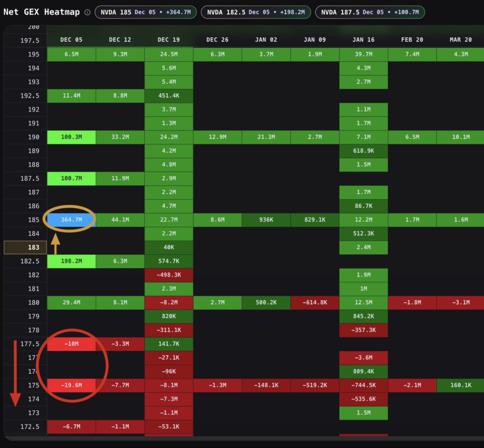Click the 86.7K cell at strike 186
This screenshot has width=484, height=448.
364,206
